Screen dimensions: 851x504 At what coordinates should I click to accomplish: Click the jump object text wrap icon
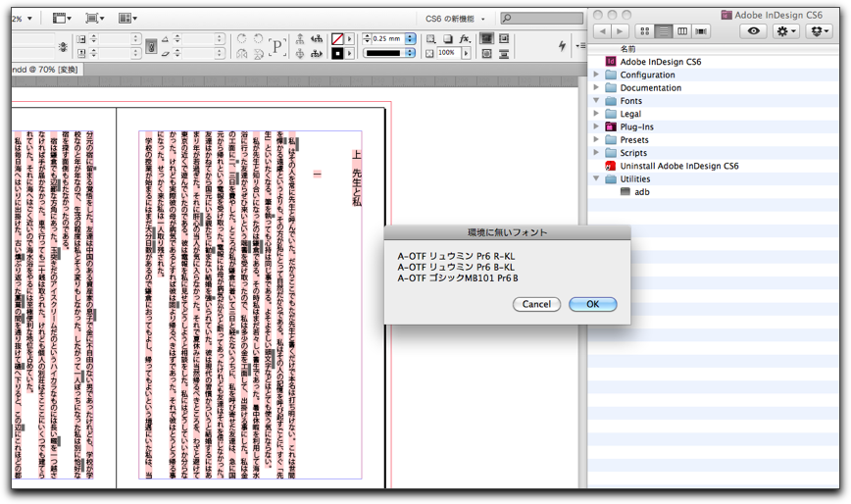(504, 54)
